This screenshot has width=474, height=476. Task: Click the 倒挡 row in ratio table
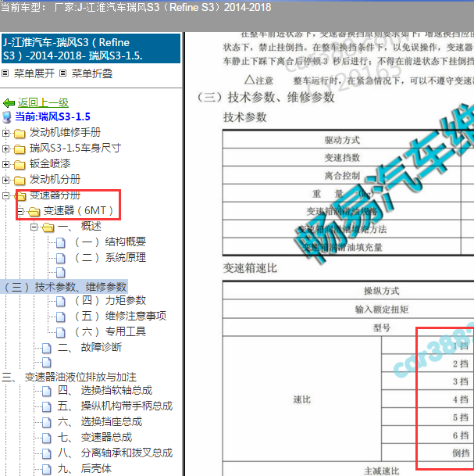[428, 453]
